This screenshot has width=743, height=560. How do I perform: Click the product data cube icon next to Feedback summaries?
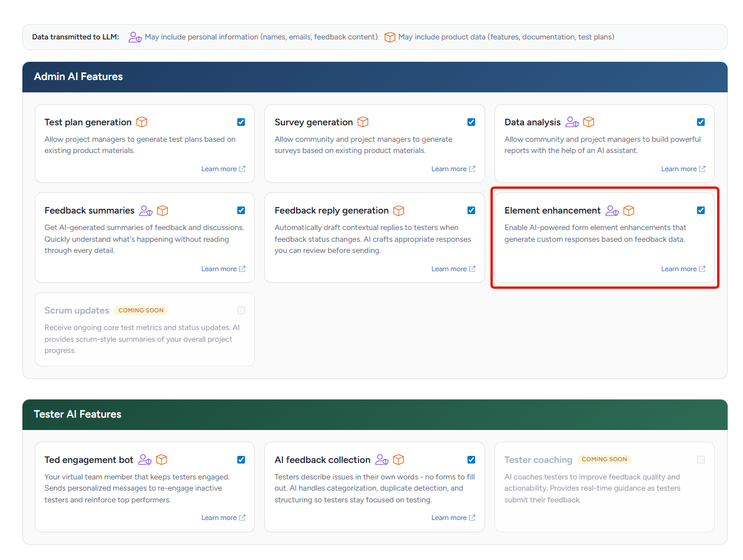coord(162,211)
